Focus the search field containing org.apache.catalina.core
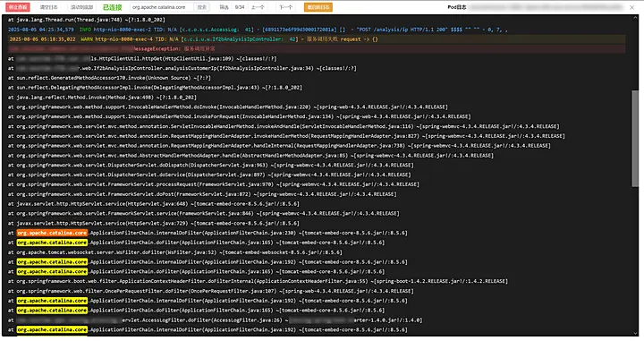The width and height of the screenshot is (644, 341). pos(161,7)
